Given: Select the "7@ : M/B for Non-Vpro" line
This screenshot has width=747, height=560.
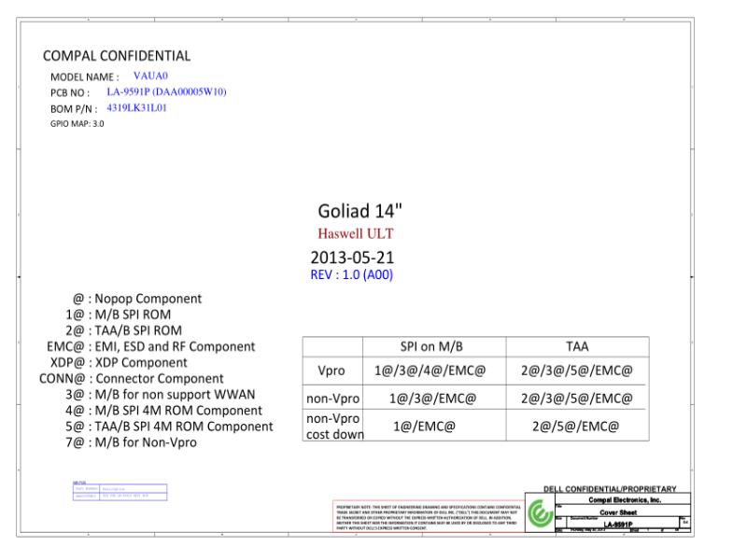Looking at the screenshot, I should click(x=131, y=442).
